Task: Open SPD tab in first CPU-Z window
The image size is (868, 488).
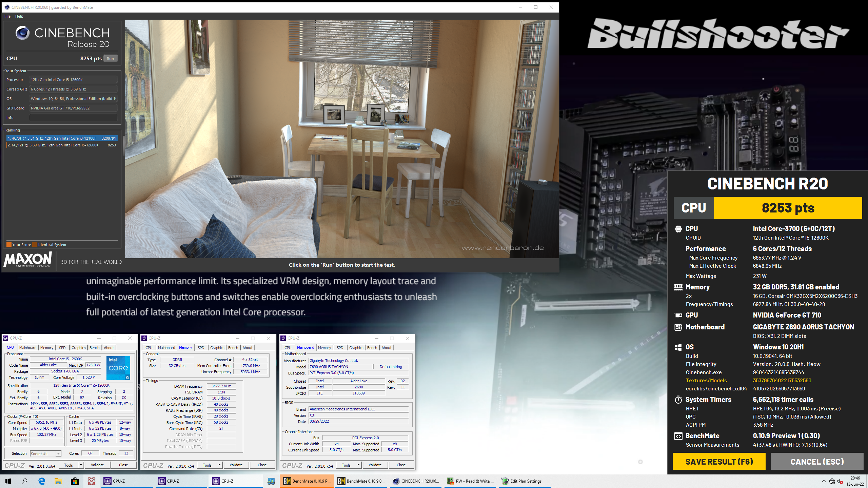Action: pos(62,348)
